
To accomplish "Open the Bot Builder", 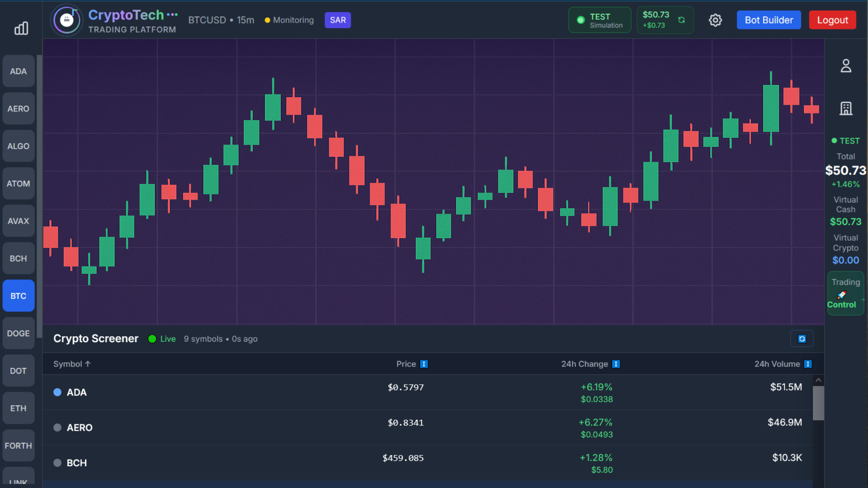I will coord(769,20).
